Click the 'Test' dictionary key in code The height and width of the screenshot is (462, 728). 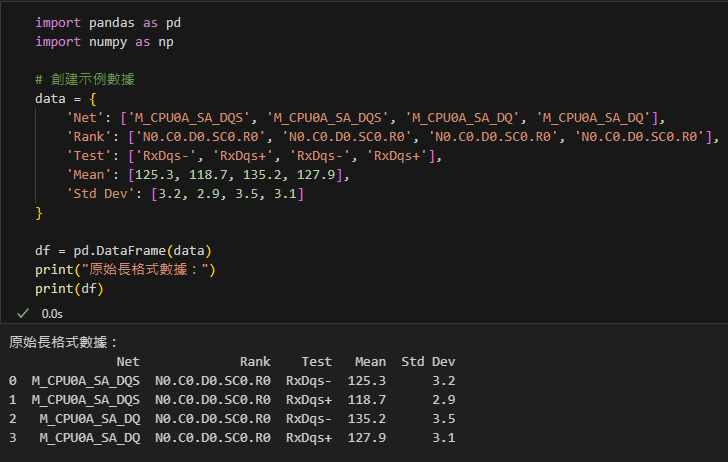pyautogui.click(x=89, y=156)
